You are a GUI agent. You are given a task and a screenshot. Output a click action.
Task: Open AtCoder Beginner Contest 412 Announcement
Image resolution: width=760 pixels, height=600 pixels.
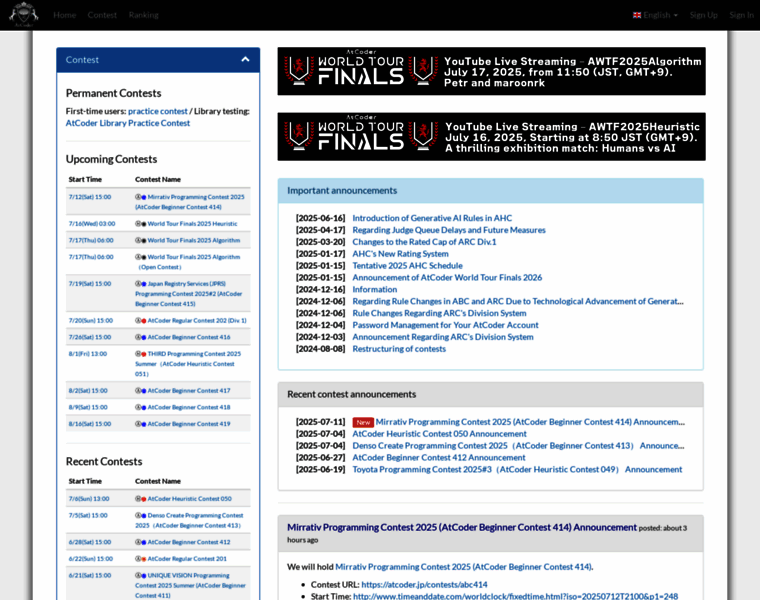(439, 458)
